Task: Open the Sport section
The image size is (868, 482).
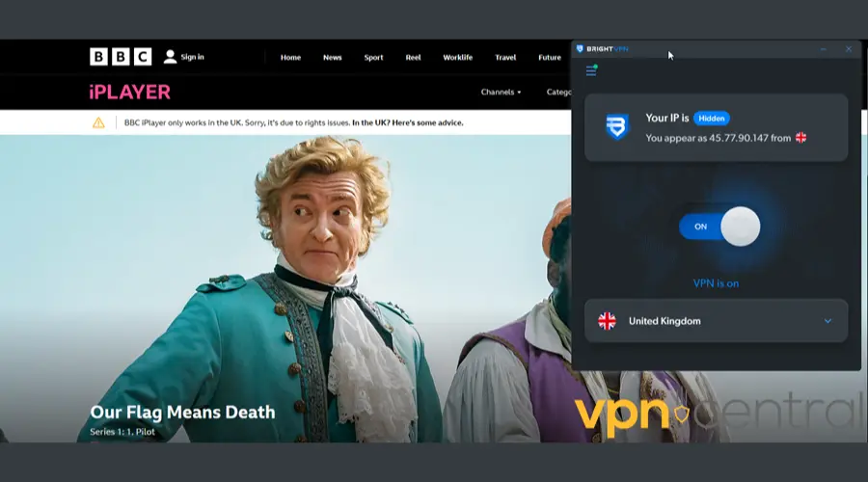Action: 373,57
